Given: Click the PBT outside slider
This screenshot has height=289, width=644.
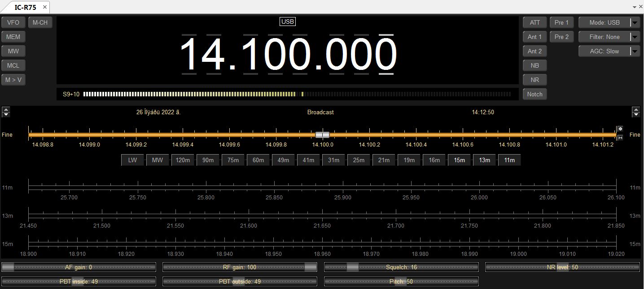Looking at the screenshot, I should click(x=240, y=281).
